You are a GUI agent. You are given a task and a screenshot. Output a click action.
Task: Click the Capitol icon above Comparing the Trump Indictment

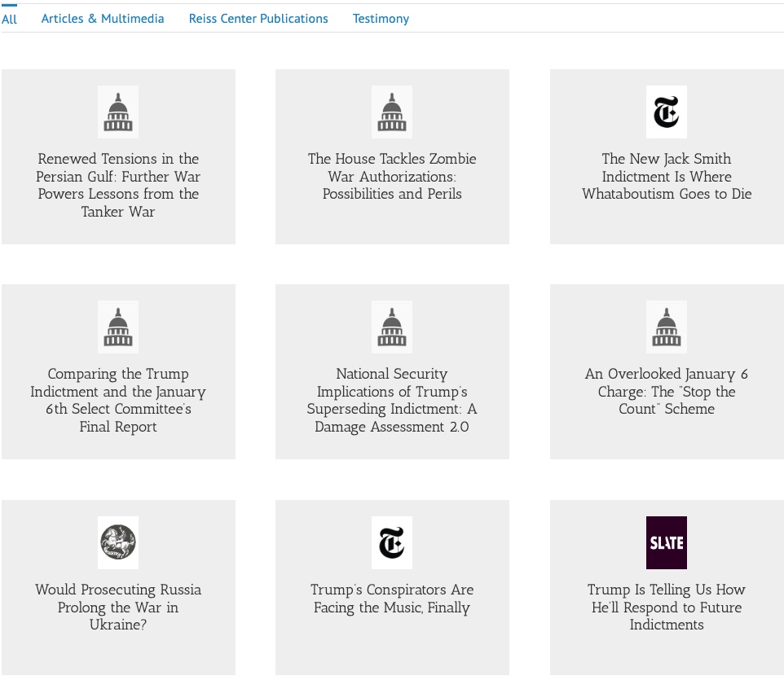[x=118, y=327]
